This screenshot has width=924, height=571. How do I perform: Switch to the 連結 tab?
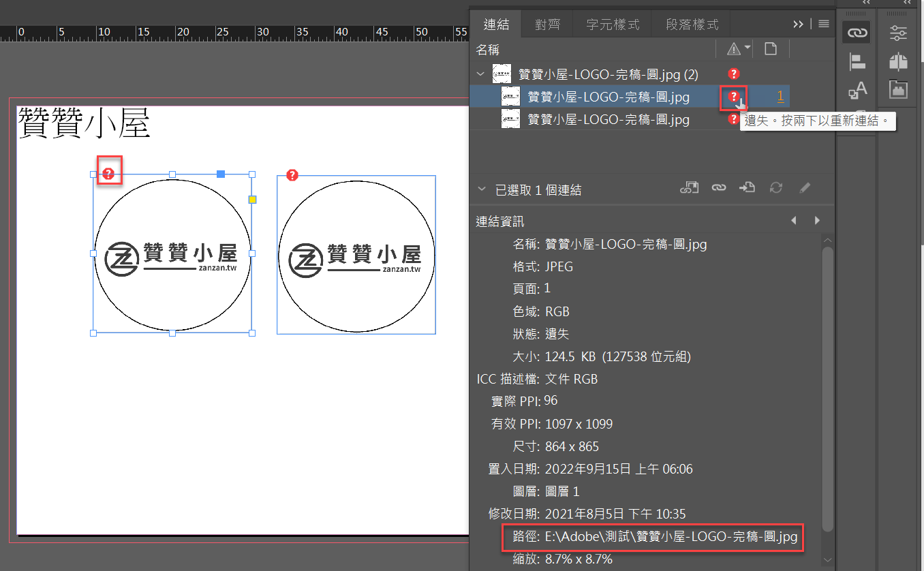[x=496, y=25]
